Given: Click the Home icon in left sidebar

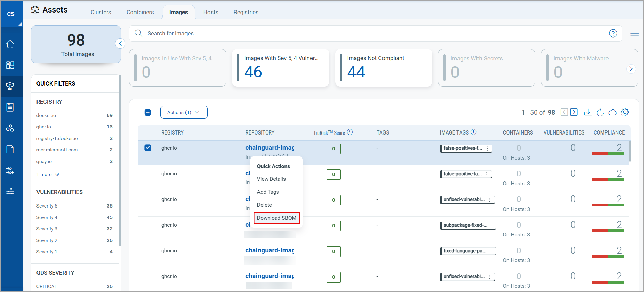Looking at the screenshot, I should 10,44.
